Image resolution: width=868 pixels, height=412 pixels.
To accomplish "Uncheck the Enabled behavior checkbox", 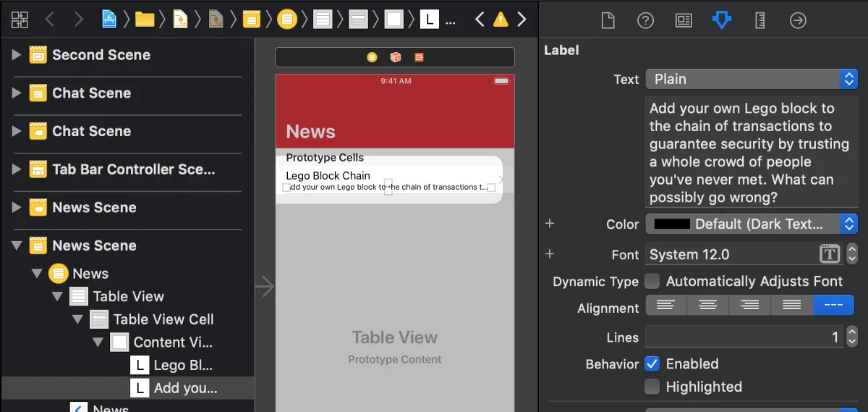I will 652,363.
